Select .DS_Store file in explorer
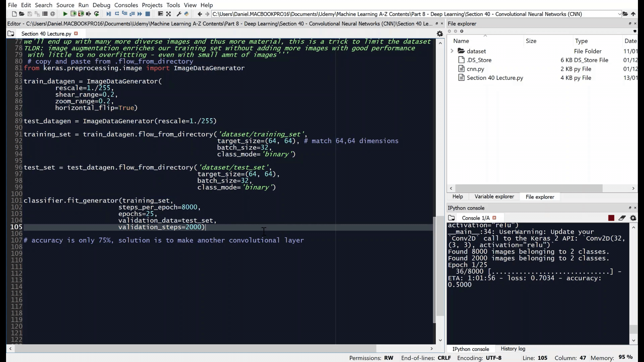The height and width of the screenshot is (362, 644). (x=479, y=60)
